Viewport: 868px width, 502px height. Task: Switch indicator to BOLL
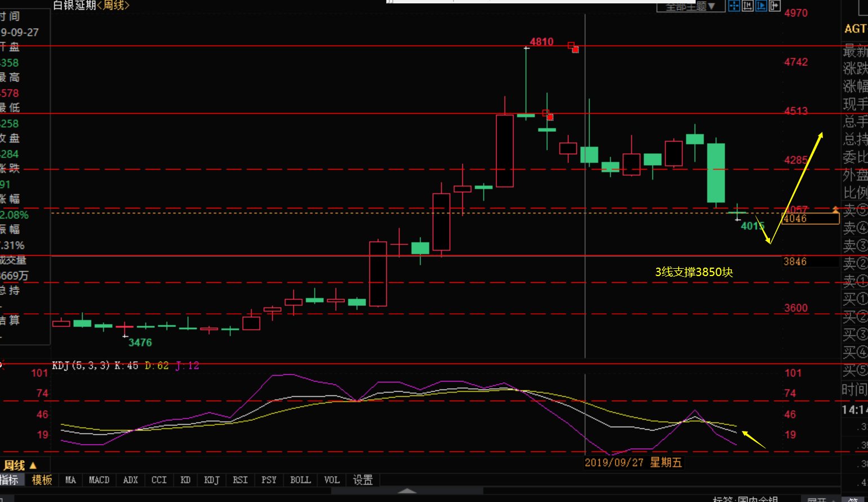pyautogui.click(x=300, y=480)
